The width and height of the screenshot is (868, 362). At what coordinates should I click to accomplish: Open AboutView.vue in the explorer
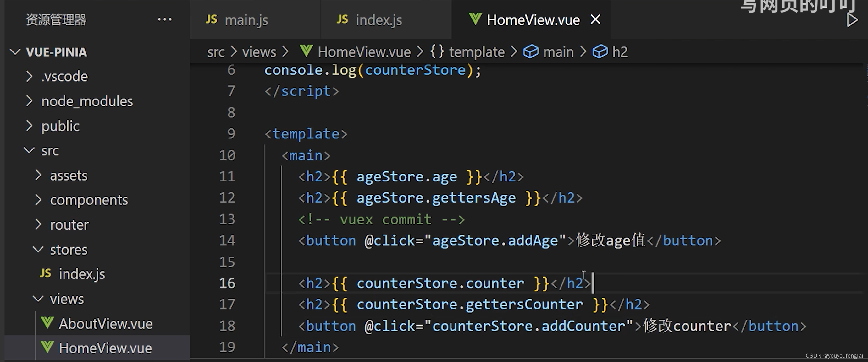tap(105, 324)
